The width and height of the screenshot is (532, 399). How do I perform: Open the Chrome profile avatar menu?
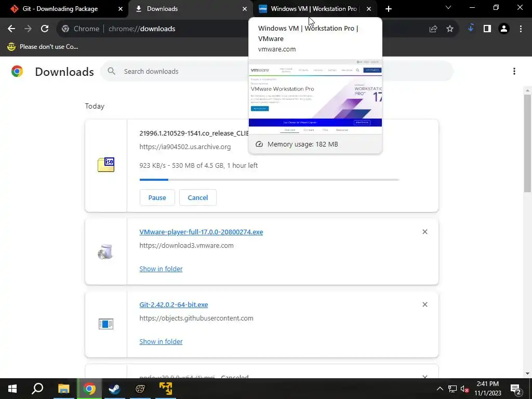click(x=504, y=29)
